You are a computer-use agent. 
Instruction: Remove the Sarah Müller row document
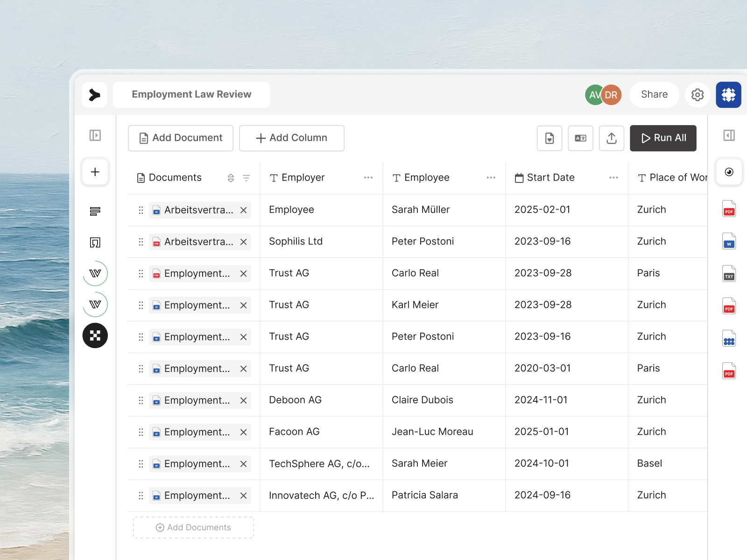tap(244, 210)
